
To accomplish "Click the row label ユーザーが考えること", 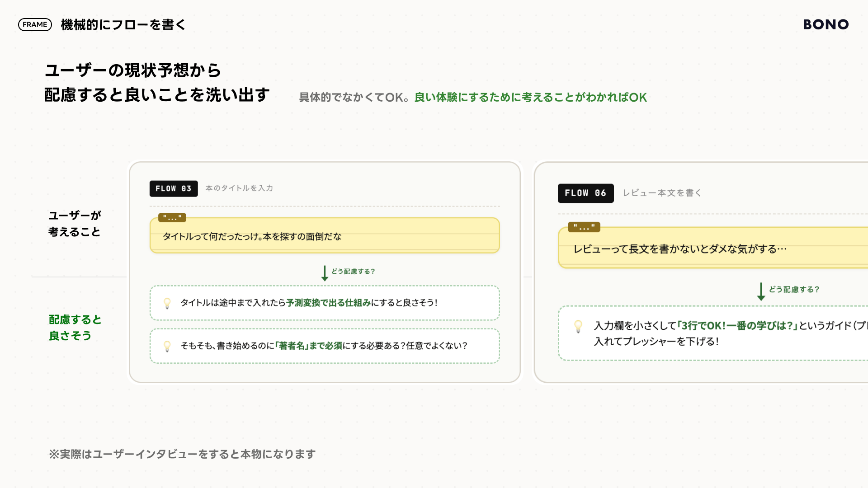I will click(x=75, y=224).
